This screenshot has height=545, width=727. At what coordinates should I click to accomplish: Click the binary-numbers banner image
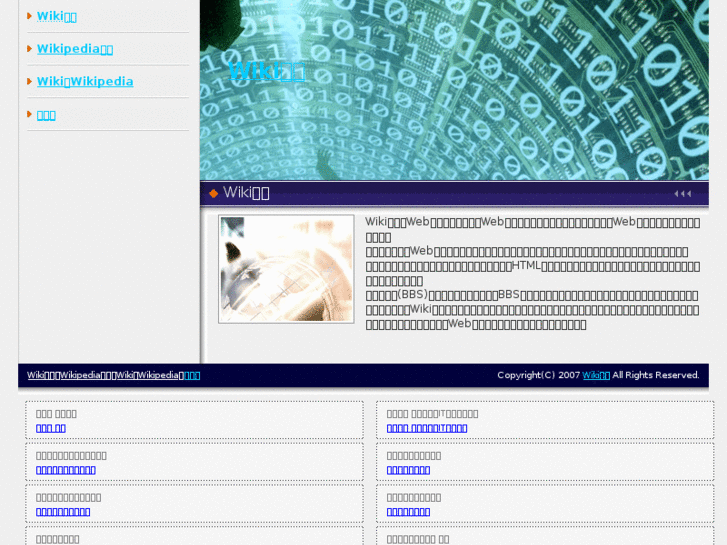pyautogui.click(x=454, y=90)
